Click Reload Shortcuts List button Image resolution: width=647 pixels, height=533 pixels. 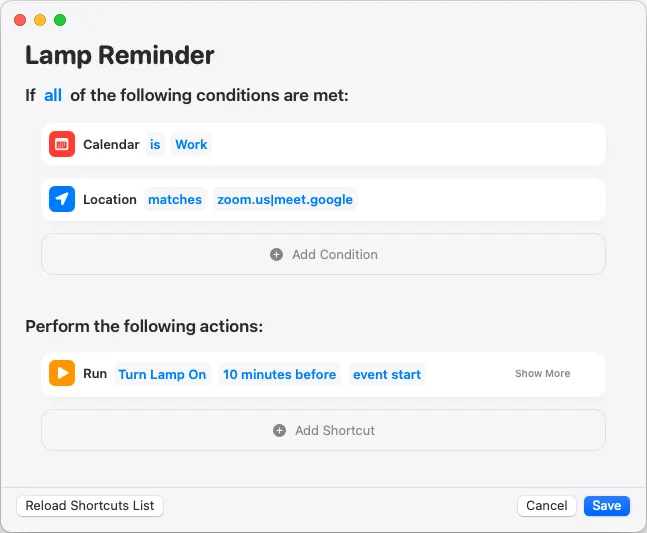pyautogui.click(x=90, y=506)
